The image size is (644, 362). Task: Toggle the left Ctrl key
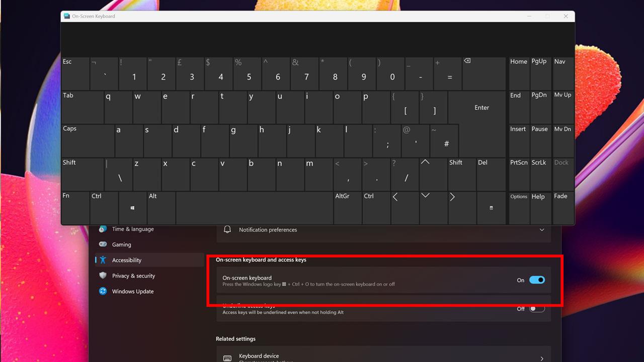[x=104, y=208]
